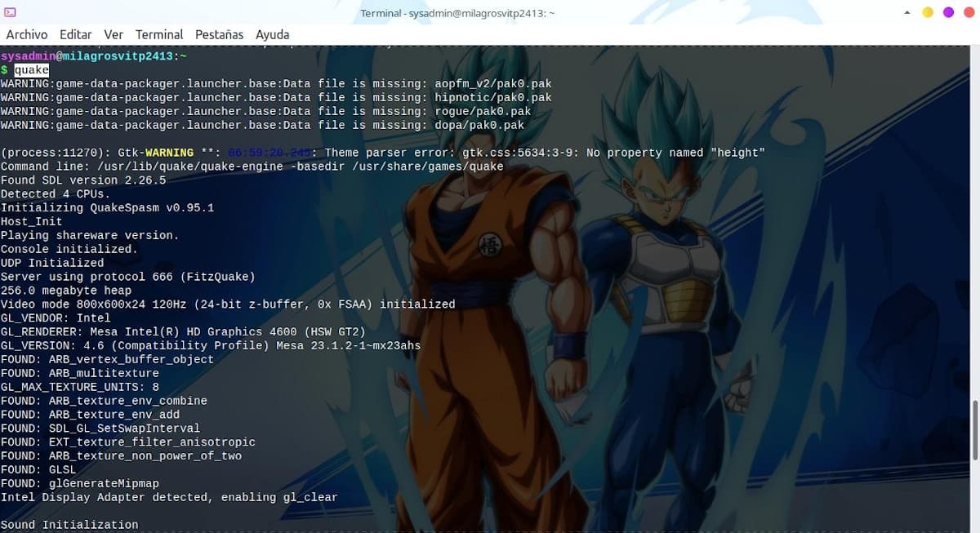Click the 'Intel Display Adapter detected' line

(169, 497)
